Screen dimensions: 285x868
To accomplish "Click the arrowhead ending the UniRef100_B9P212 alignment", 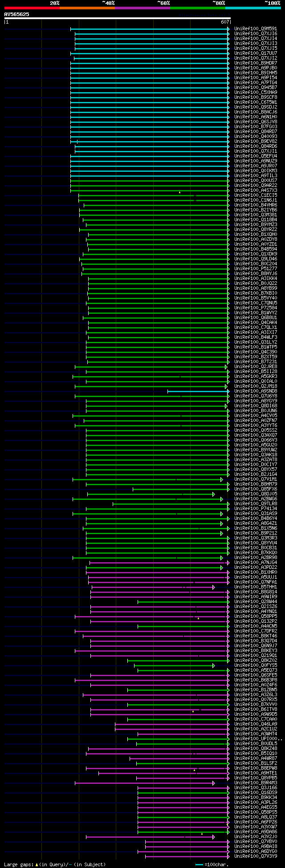I will coord(221,533).
